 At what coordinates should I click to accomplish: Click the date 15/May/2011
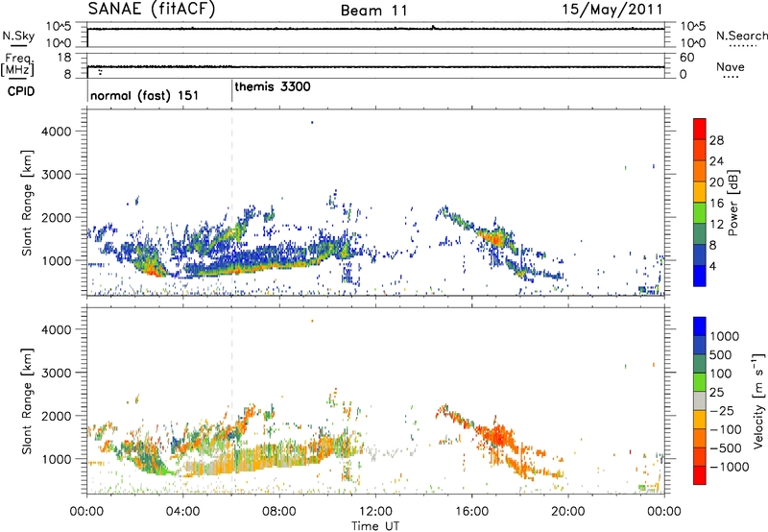coord(612,10)
